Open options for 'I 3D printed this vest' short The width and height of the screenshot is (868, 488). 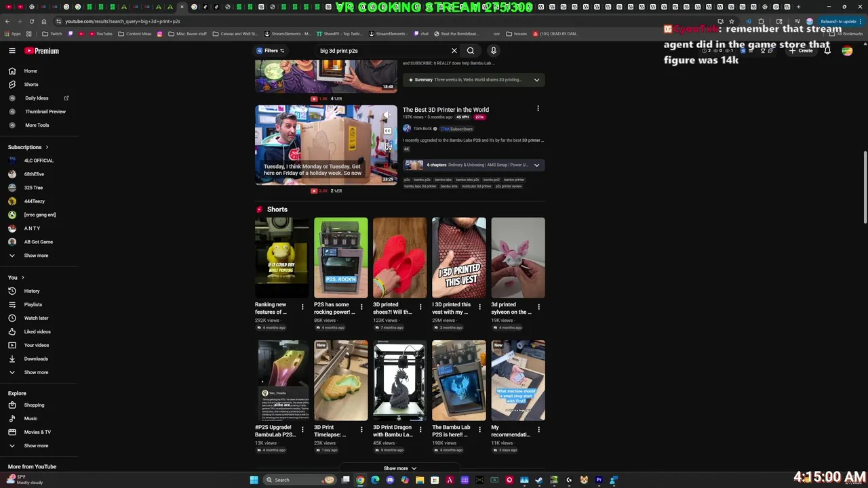pyautogui.click(x=479, y=307)
